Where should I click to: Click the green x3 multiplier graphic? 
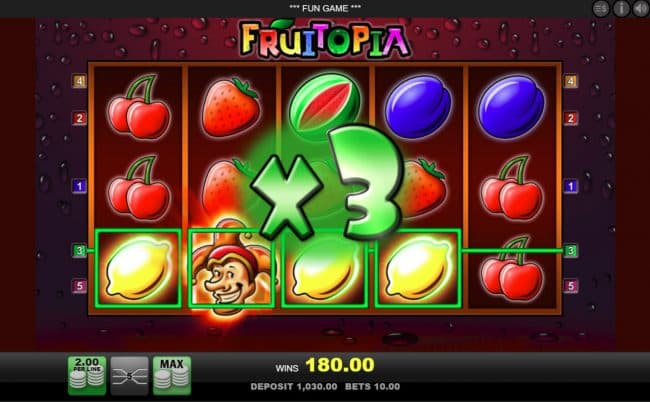(x=327, y=184)
